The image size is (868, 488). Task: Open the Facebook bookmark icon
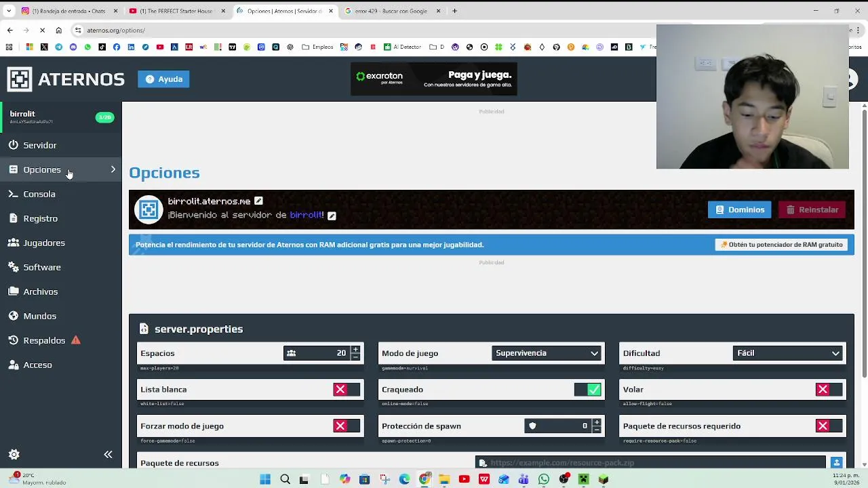(117, 47)
